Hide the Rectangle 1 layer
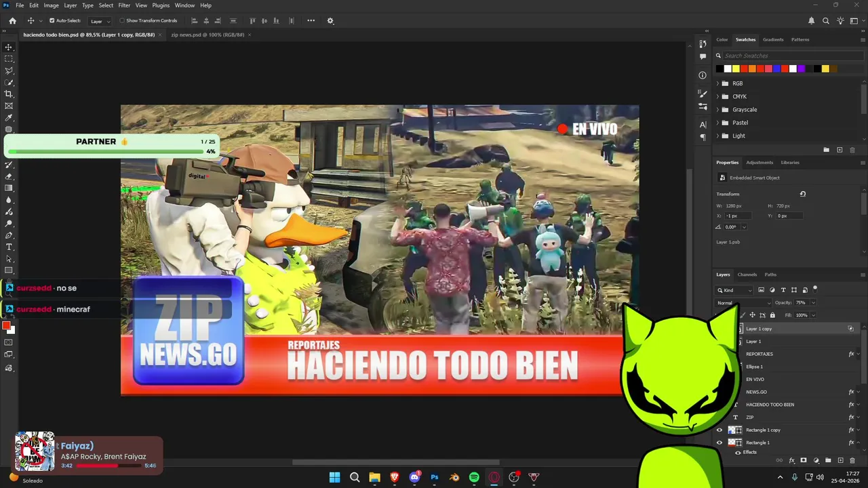 click(719, 443)
